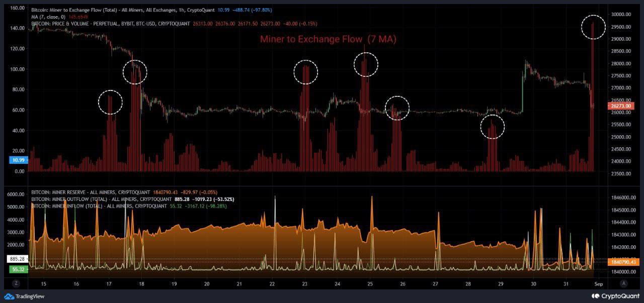Click the dashed circle around the highest flow spike
The width and height of the screenshot is (644, 303).
594,27
